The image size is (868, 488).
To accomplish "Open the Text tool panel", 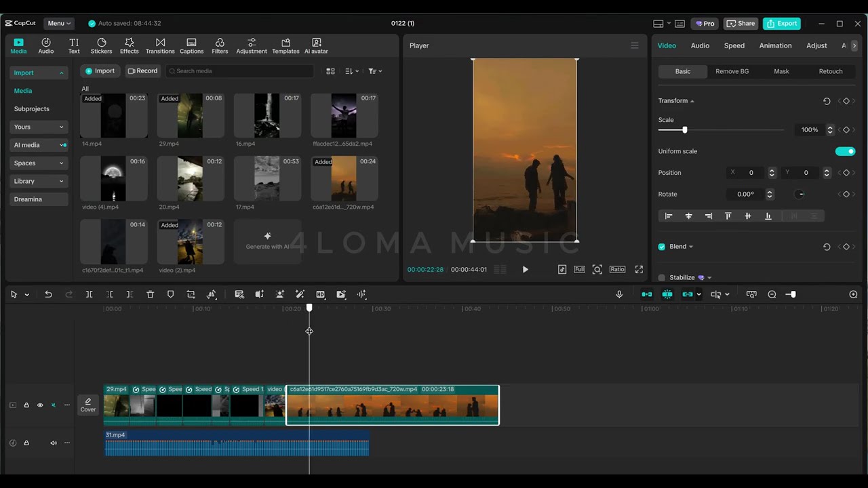I will coord(74,46).
